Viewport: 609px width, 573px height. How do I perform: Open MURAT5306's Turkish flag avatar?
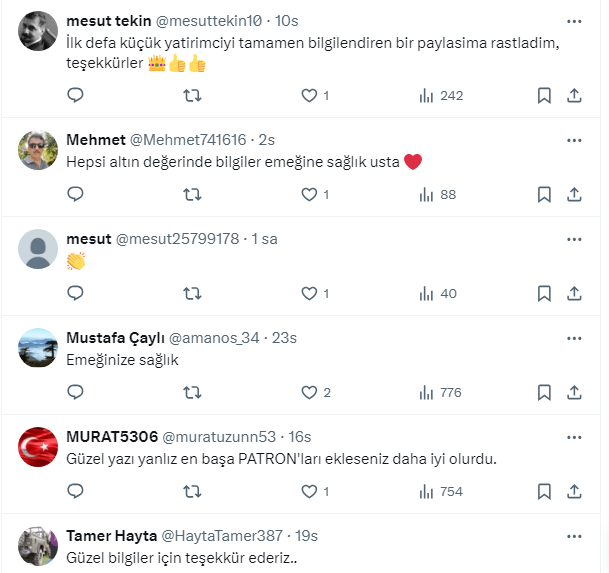coord(38,447)
